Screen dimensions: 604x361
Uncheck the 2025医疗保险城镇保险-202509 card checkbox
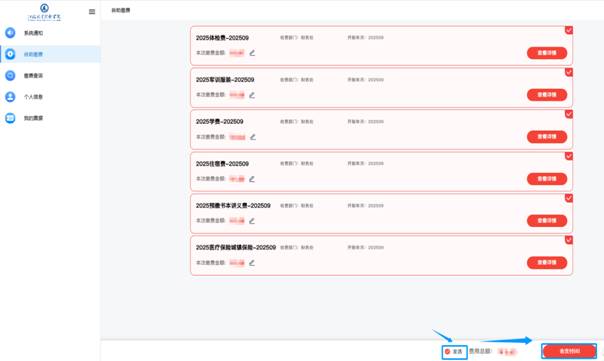(569, 240)
